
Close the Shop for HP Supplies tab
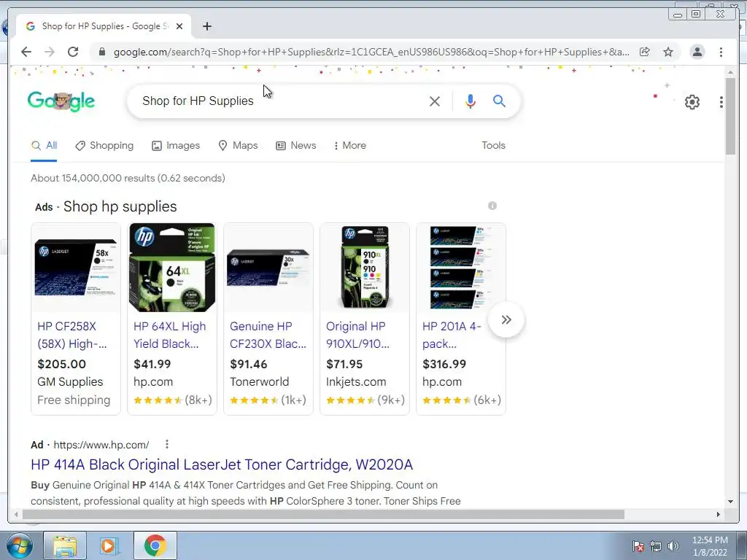(x=179, y=26)
